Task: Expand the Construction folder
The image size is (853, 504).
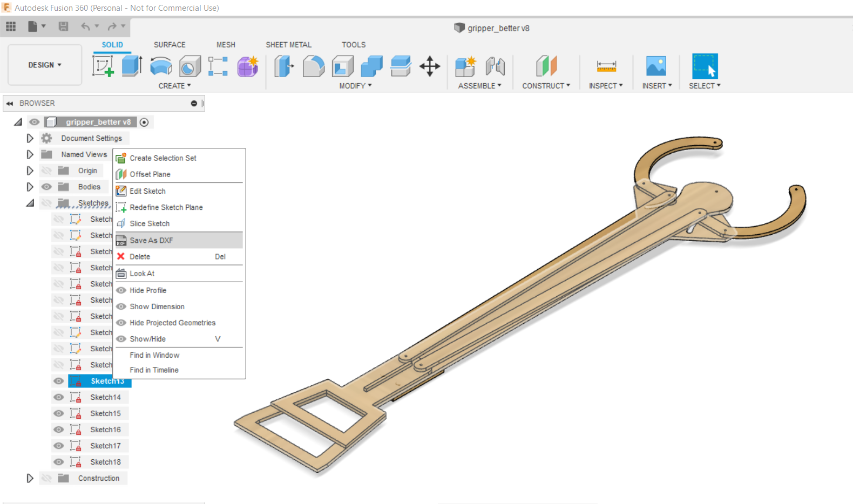Action: (x=30, y=478)
